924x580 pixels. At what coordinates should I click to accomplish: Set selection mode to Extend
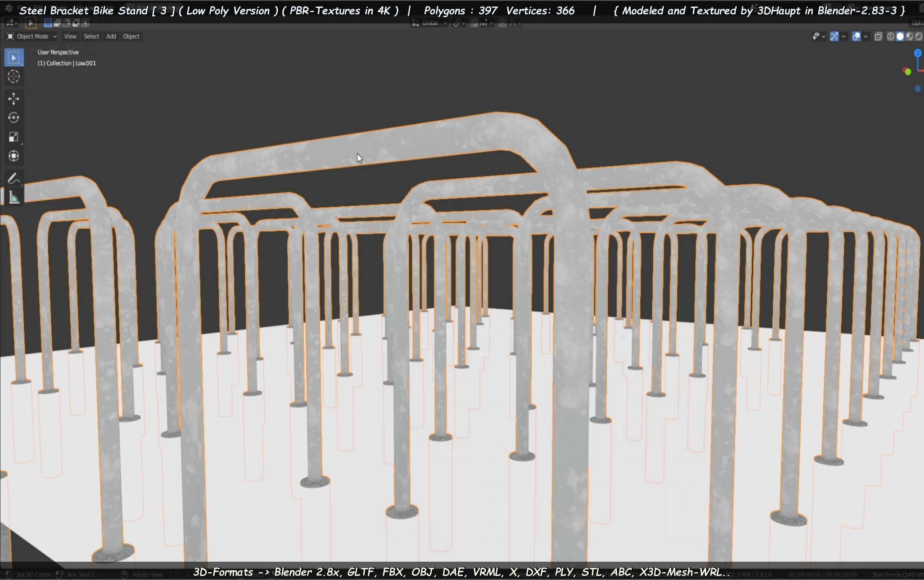click(x=57, y=23)
